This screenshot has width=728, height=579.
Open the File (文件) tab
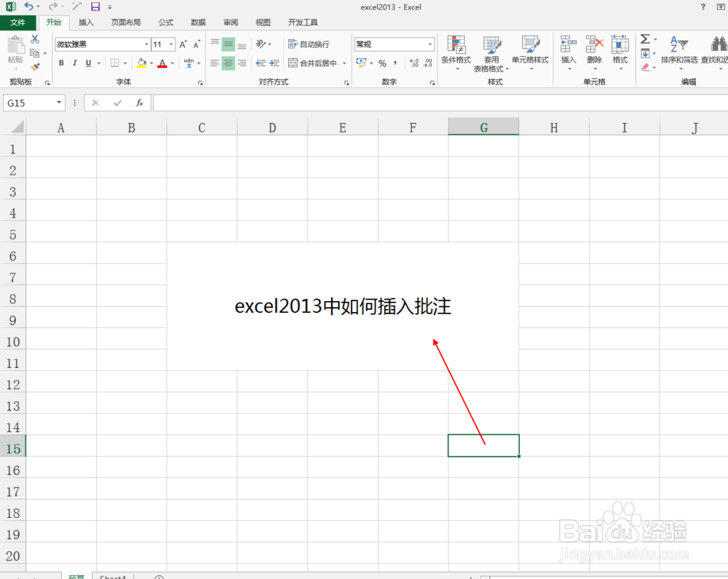tap(17, 23)
